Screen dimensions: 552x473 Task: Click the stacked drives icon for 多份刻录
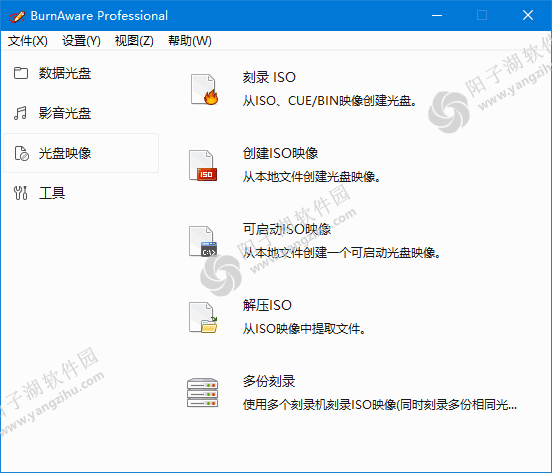202,393
